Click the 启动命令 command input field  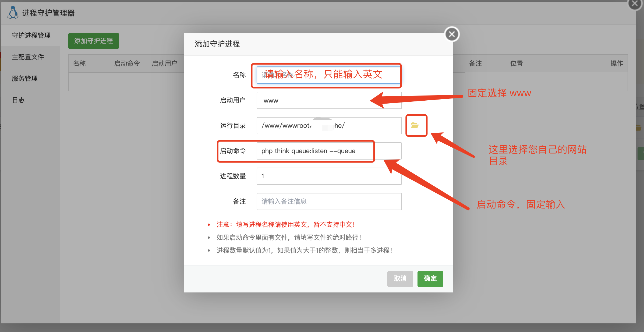[329, 151]
